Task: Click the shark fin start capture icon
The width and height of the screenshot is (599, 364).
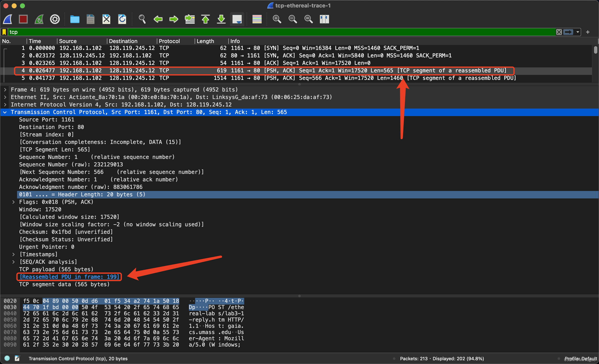Action: tap(8, 19)
